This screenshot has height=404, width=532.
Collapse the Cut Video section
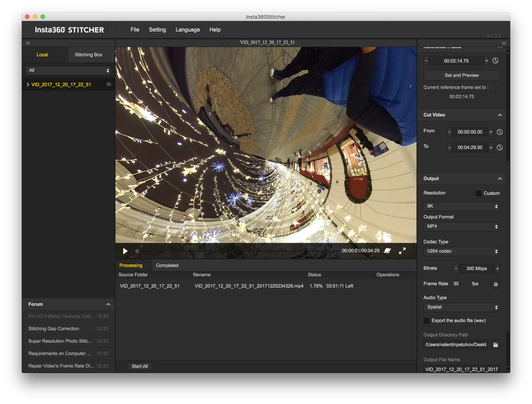pyautogui.click(x=500, y=115)
